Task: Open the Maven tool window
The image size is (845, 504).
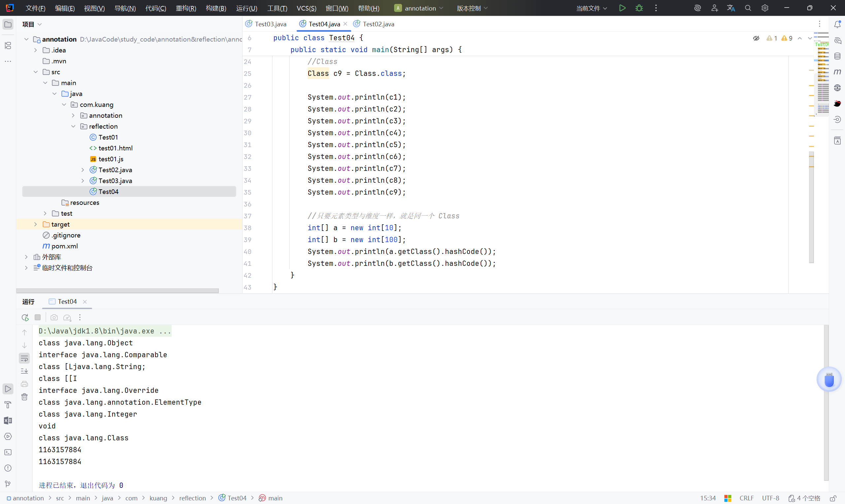Action: [x=837, y=72]
